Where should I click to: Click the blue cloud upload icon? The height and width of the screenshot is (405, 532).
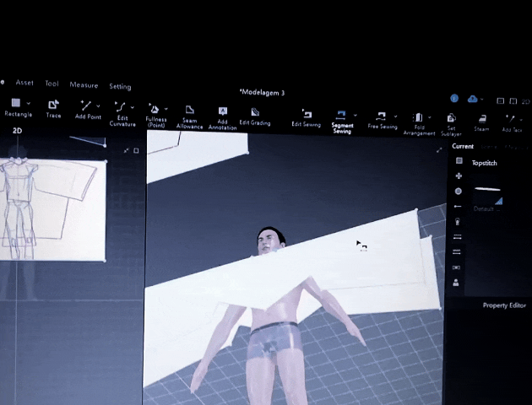coord(472,99)
